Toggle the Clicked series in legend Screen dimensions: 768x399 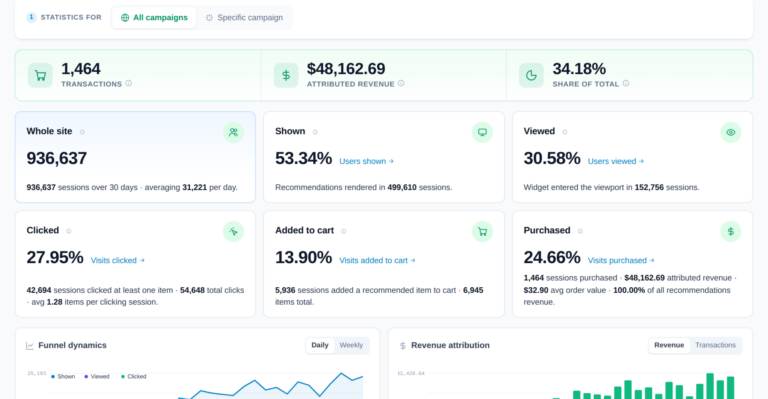click(134, 376)
